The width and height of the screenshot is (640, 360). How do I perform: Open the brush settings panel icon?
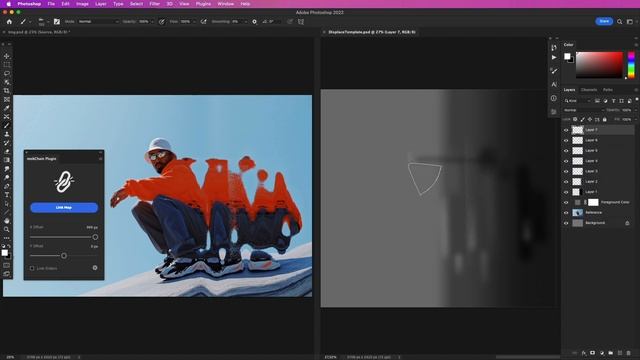57,22
